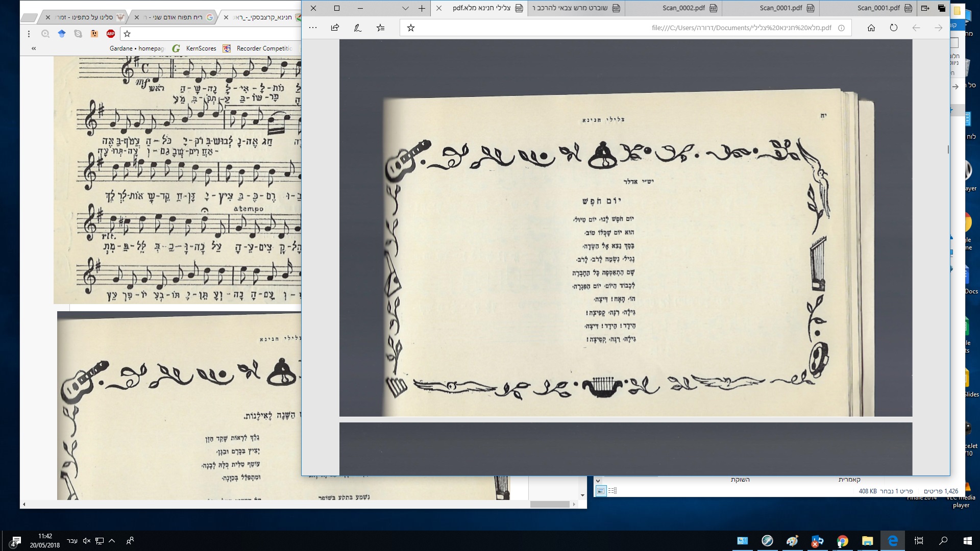Set these tabs aside in Edge
This screenshot has height=551, width=980.
[925, 8]
